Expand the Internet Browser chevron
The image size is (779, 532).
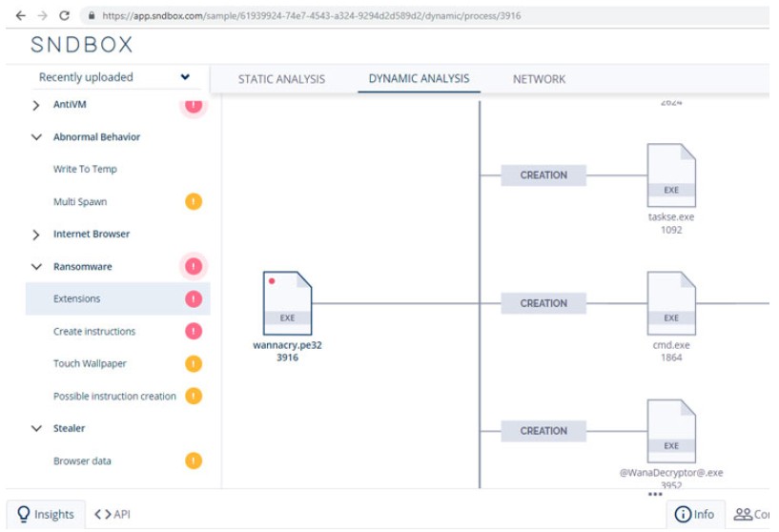coord(36,235)
